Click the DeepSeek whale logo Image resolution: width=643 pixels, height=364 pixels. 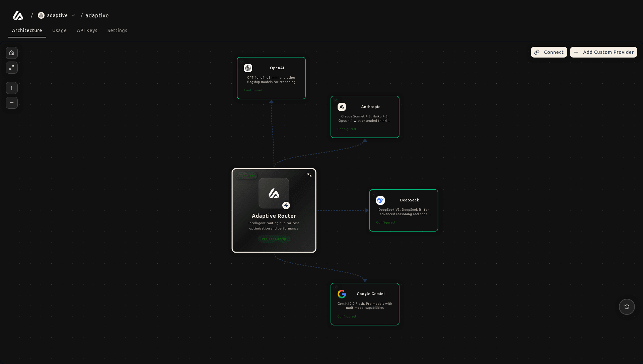click(380, 200)
